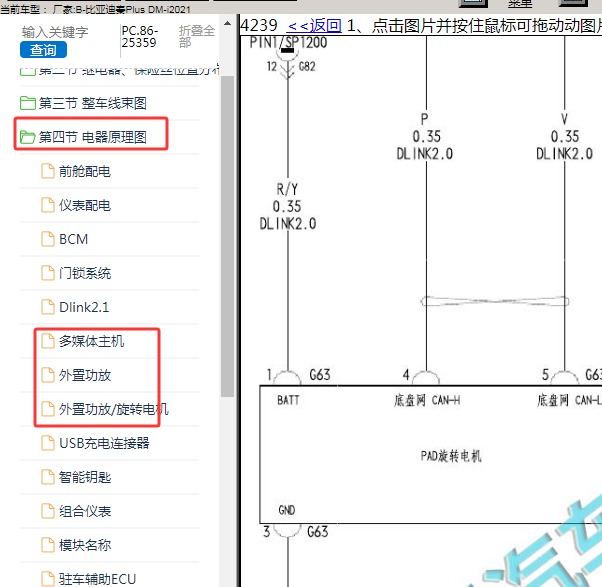Image resolution: width=602 pixels, height=587 pixels.
Task: Click the file icon beside 仪表配电
Action: click(x=48, y=205)
